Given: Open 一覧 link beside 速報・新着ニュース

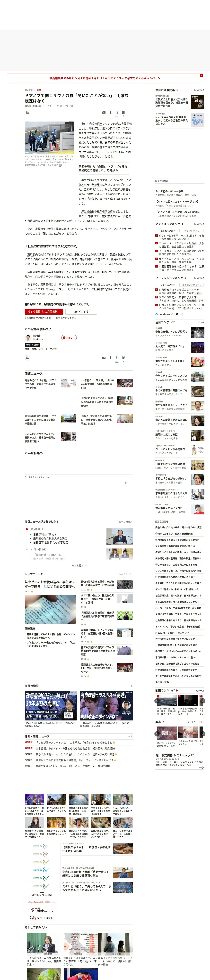Looking at the screenshot, I should (x=131, y=736).
